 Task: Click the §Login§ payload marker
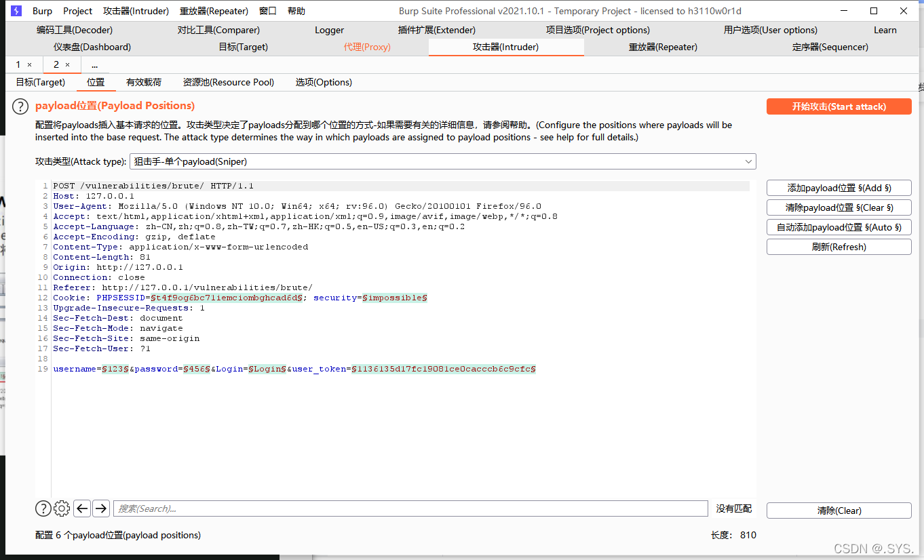(x=267, y=369)
